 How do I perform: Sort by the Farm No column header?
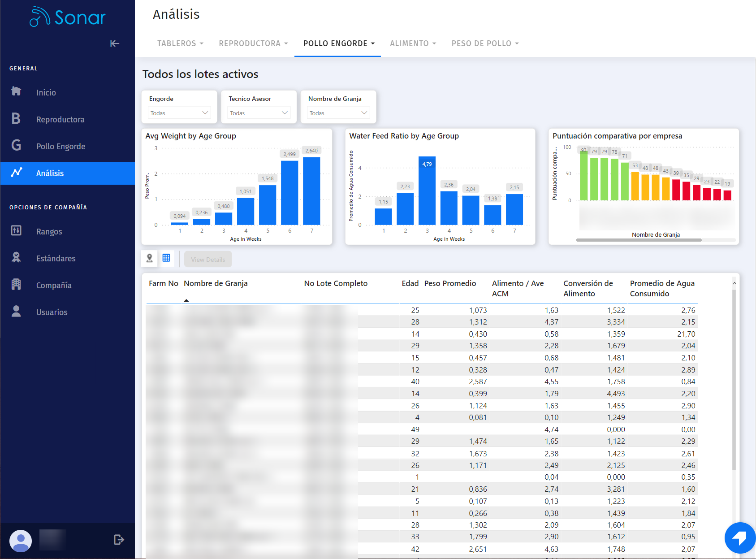tap(164, 283)
